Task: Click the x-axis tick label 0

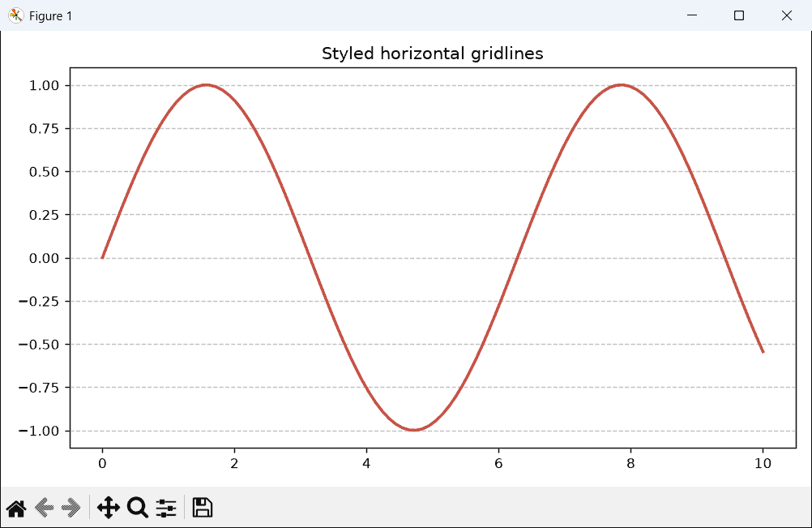Action: [102, 463]
